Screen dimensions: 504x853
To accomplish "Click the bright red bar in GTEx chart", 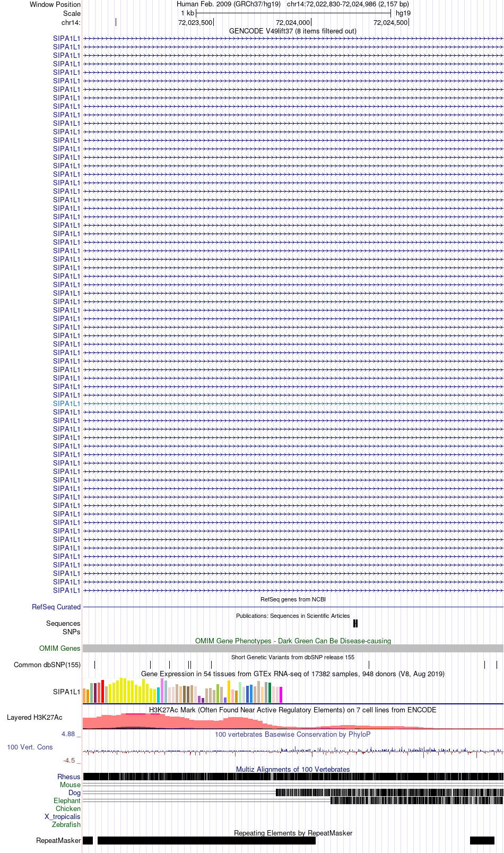I will pyautogui.click(x=102, y=691).
